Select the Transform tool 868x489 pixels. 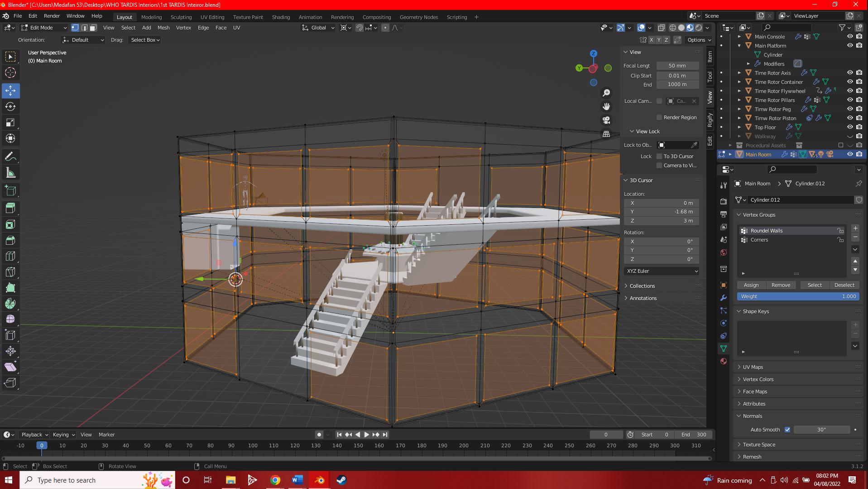tap(10, 138)
